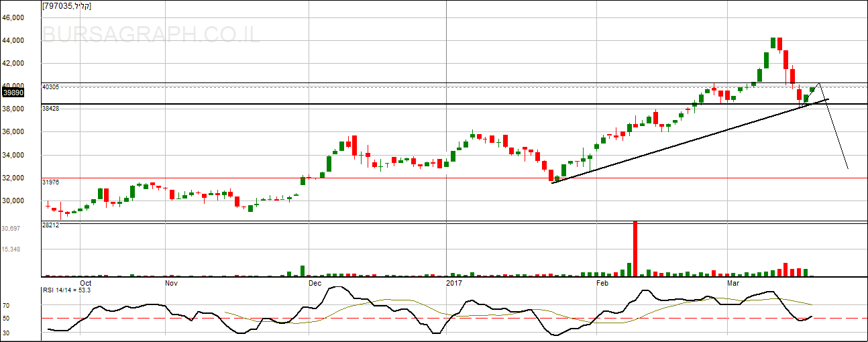Viewport: 868px width, 342px height.
Task: Click the 28212 horizontal level label
Action: 50,225
